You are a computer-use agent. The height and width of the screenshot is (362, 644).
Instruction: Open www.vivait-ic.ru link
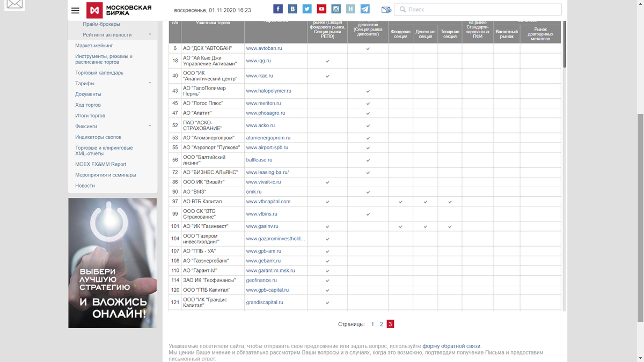pyautogui.click(x=264, y=182)
